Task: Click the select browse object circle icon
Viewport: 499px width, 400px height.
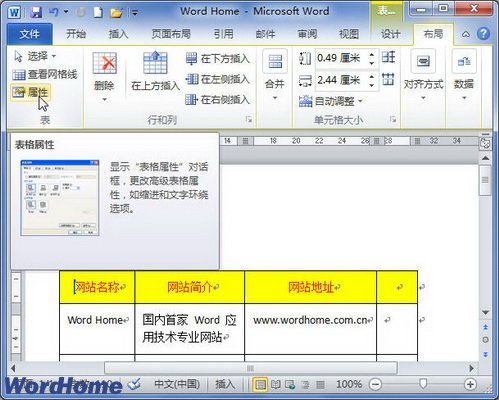Action: tap(485, 340)
